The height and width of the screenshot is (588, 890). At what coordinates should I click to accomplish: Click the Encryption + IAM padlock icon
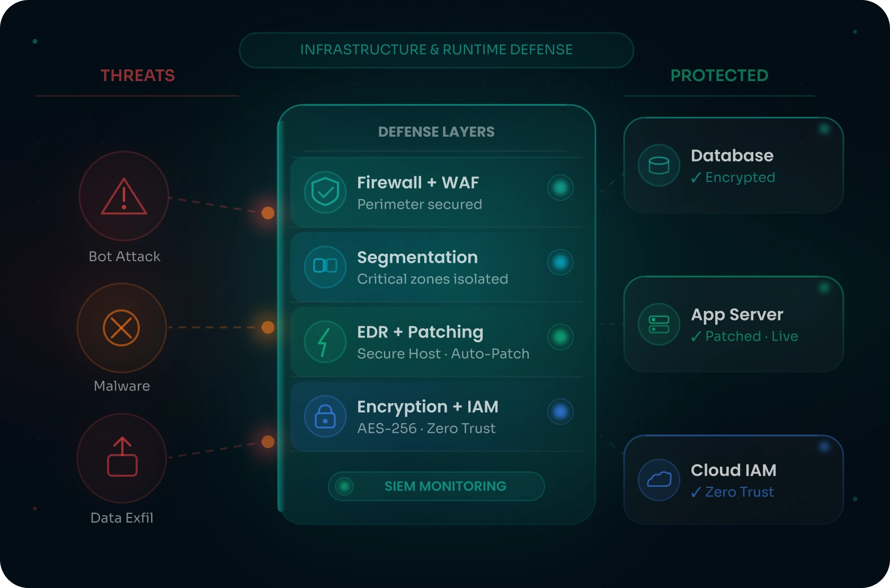tap(325, 416)
